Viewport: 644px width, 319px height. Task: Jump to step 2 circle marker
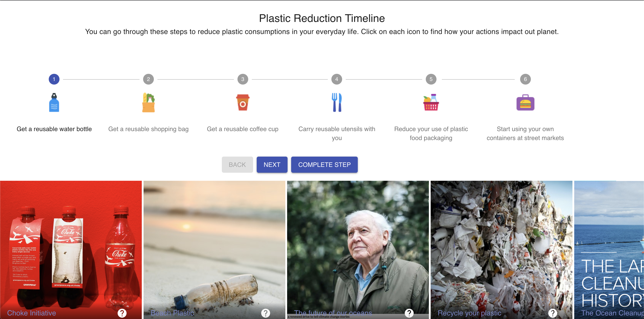click(148, 79)
